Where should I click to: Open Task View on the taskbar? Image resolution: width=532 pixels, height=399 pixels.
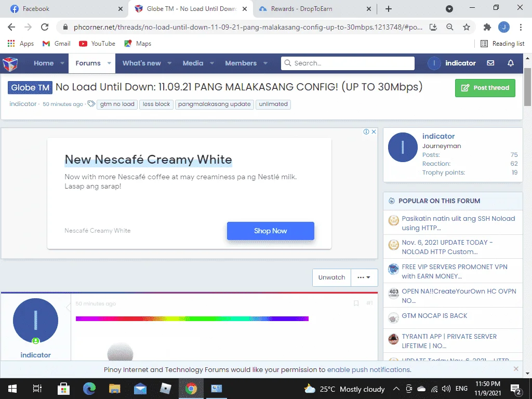click(37, 389)
